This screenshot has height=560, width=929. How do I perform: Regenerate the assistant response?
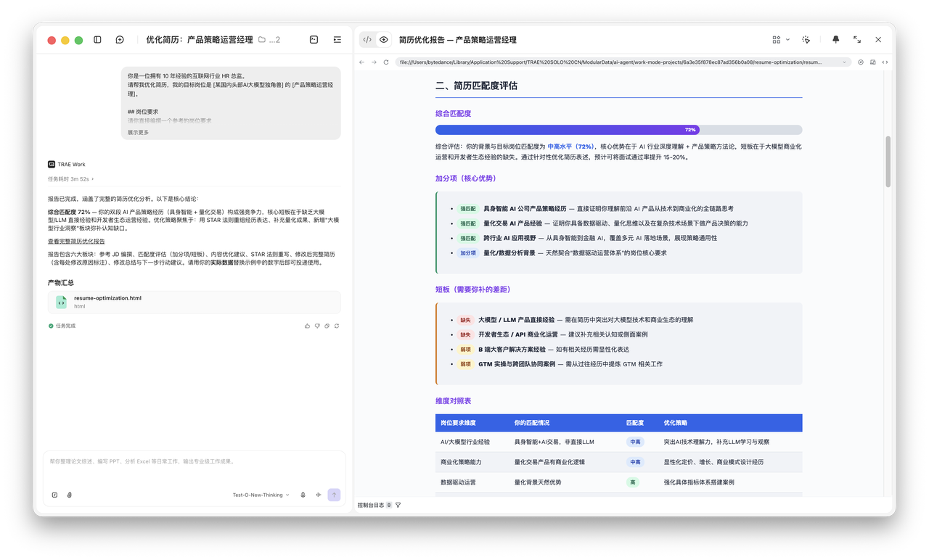point(337,326)
